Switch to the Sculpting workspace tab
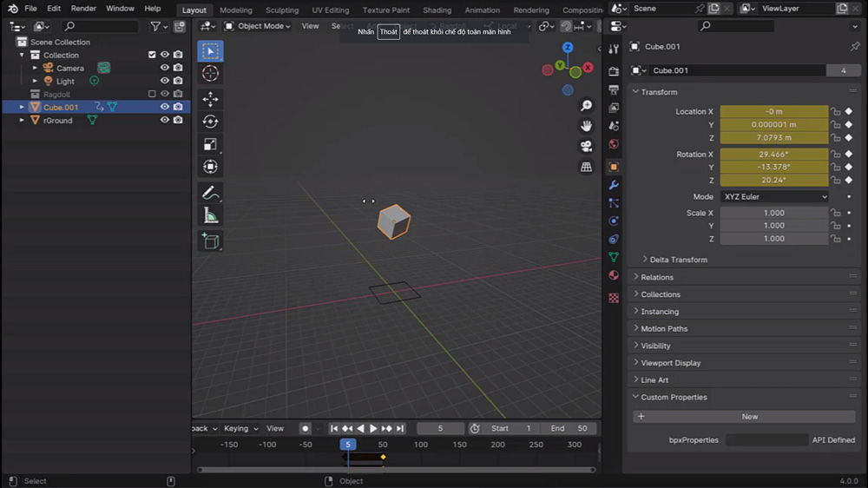Screen dimensions: 868x488 pos(281,10)
